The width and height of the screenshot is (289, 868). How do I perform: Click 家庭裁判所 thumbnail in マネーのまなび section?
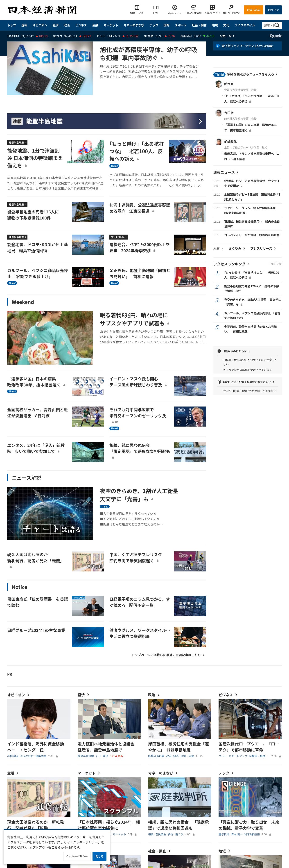180,797
